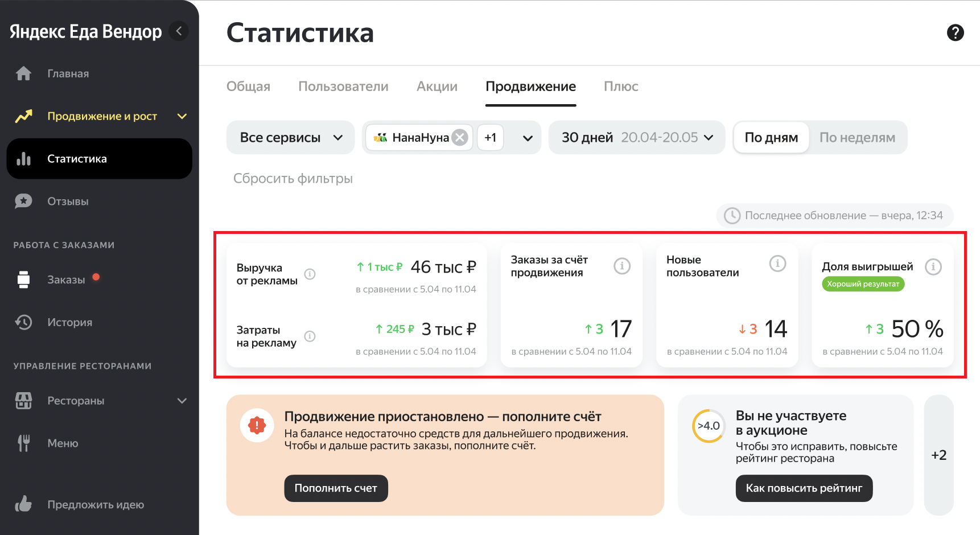Open the 30 дней period dropdown
The image size is (980, 535).
[636, 138]
